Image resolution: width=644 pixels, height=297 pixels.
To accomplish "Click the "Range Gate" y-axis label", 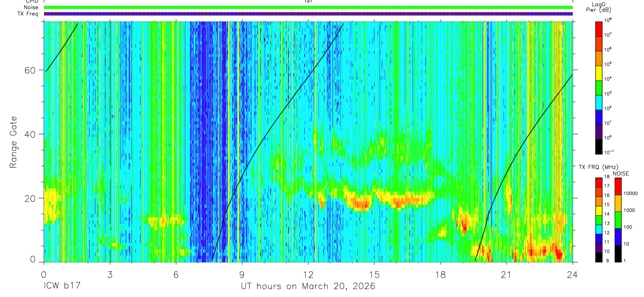I will [13, 142].
